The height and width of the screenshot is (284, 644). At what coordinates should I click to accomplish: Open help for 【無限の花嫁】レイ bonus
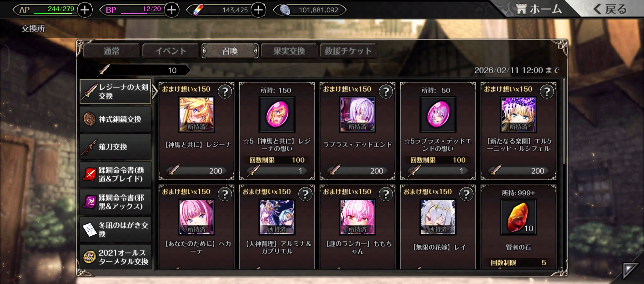[x=466, y=194]
